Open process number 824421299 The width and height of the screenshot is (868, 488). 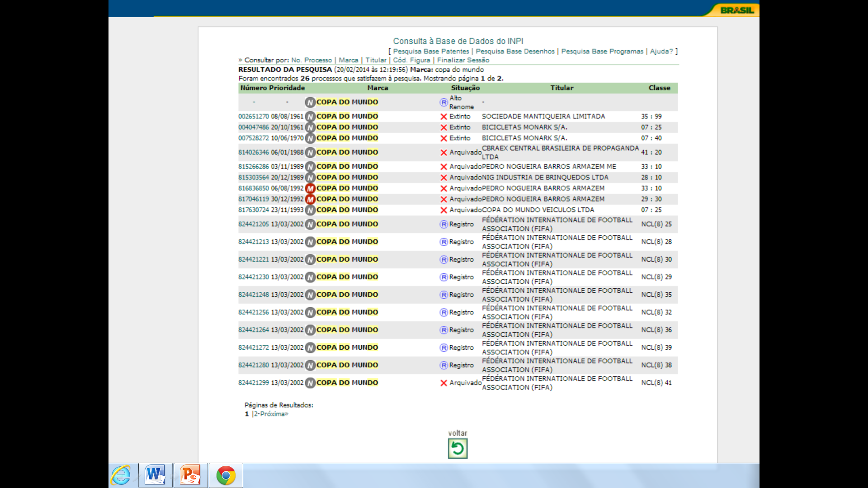coord(254,383)
